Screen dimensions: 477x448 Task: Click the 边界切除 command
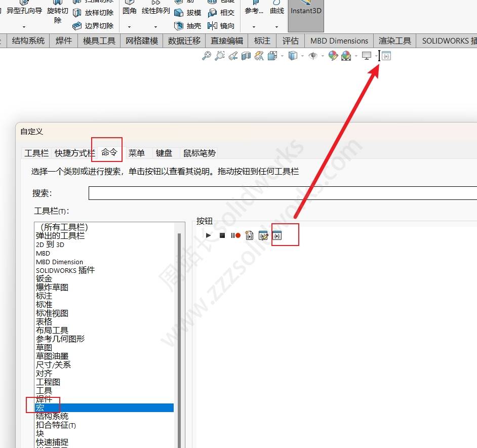click(x=93, y=26)
